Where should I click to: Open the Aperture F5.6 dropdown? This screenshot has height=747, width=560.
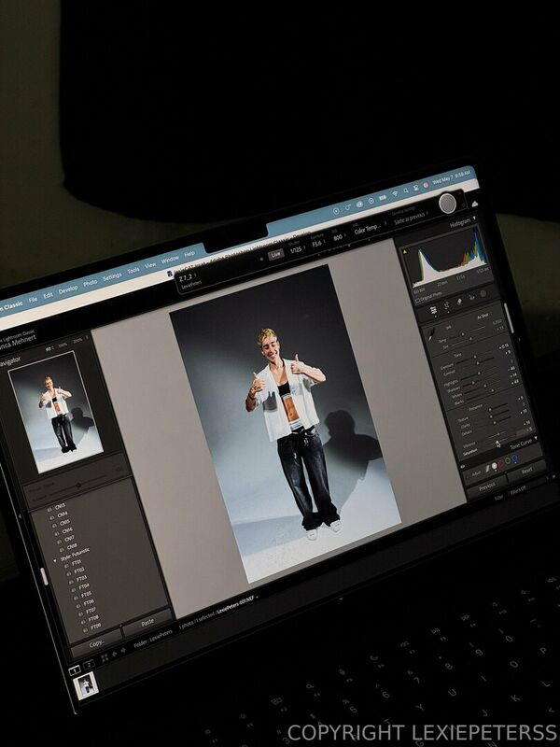318,244
